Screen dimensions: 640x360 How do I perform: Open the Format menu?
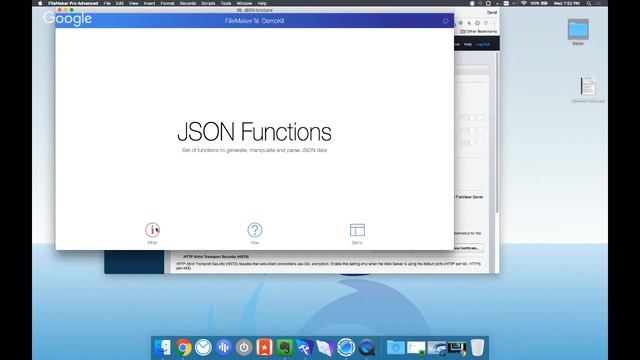tap(167, 3)
